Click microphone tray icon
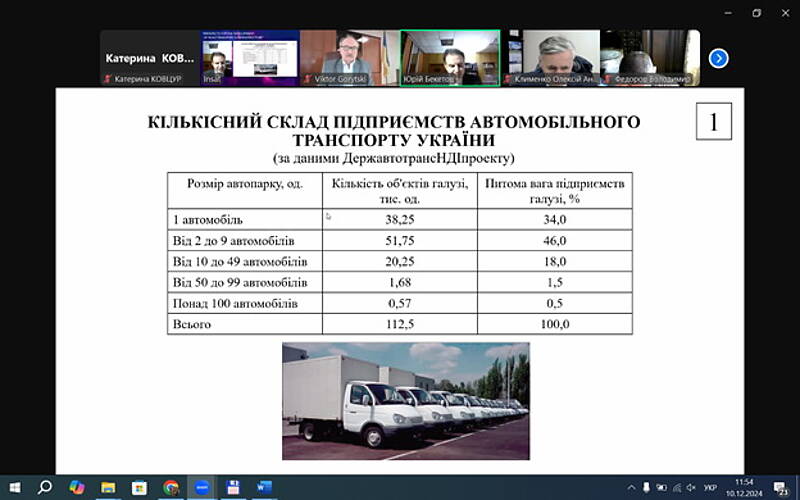The height and width of the screenshot is (500, 800). [646, 488]
